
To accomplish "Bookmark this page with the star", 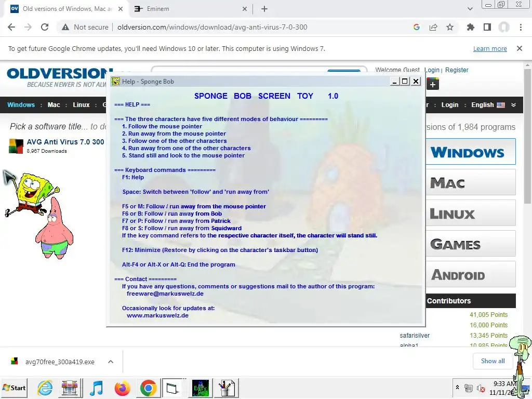I will click(449, 27).
